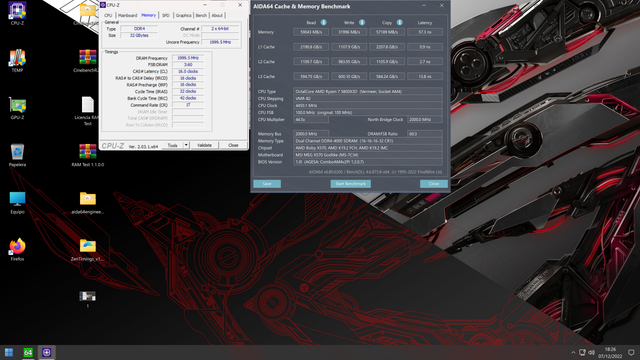Expand the Tools dropdown arrow in CPU-Z

point(186,145)
